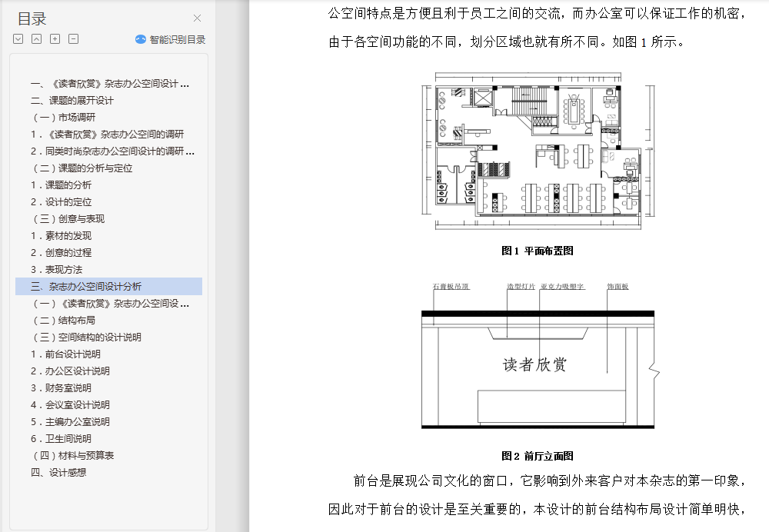Select outline item (一)市场调研
769x532 pixels.
coord(65,118)
